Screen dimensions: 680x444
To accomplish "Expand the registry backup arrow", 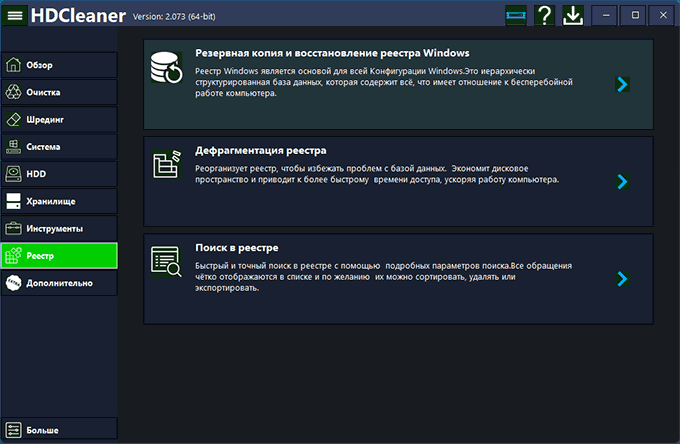I will pos(622,85).
